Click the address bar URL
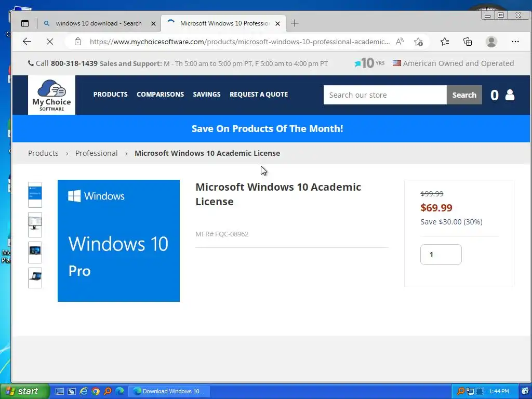532x399 pixels. (x=240, y=42)
